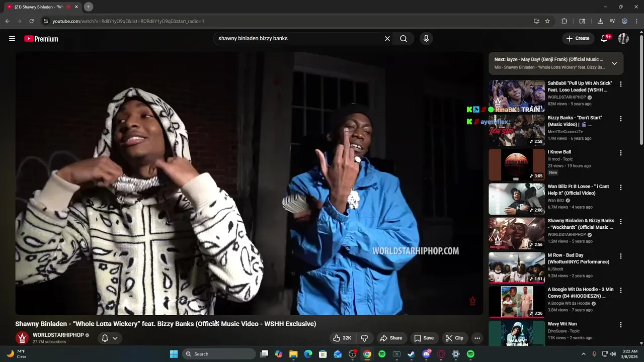The height and width of the screenshot is (362, 644).
Task: Open subscription notification bell dropdown
Action: [x=109, y=338]
